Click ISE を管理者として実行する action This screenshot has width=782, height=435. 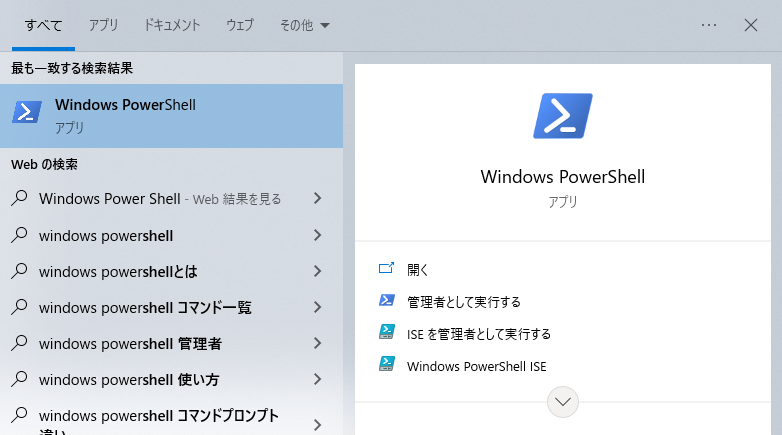tap(479, 334)
